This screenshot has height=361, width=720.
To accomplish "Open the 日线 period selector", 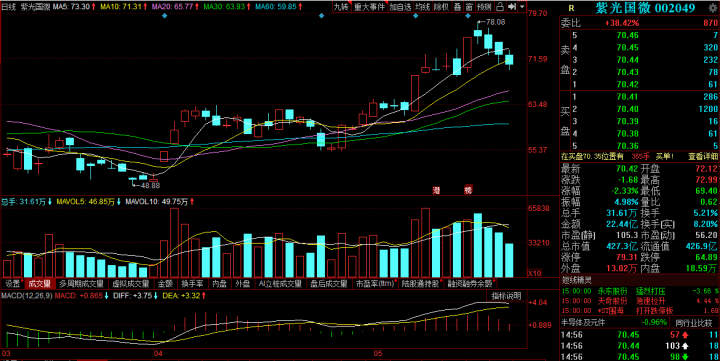I will pos(9,7).
